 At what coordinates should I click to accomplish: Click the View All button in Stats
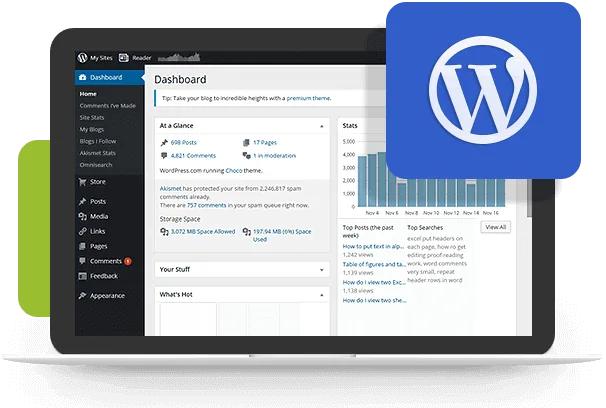pyautogui.click(x=495, y=227)
